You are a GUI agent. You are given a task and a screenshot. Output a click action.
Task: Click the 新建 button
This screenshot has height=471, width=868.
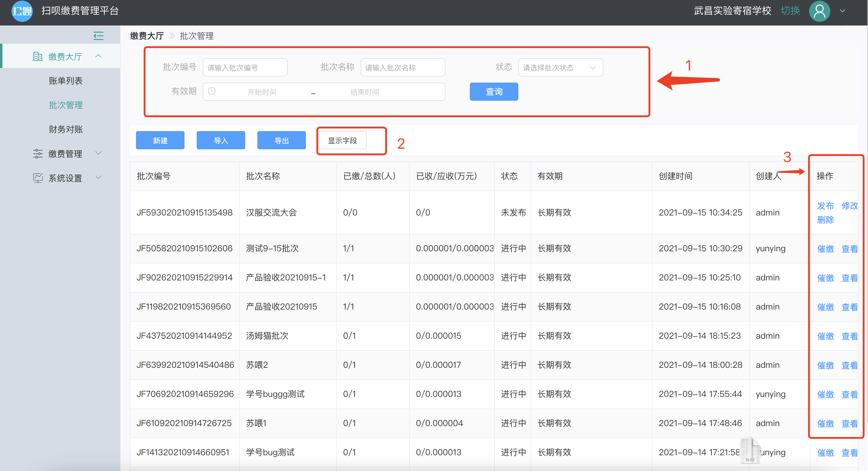(160, 140)
